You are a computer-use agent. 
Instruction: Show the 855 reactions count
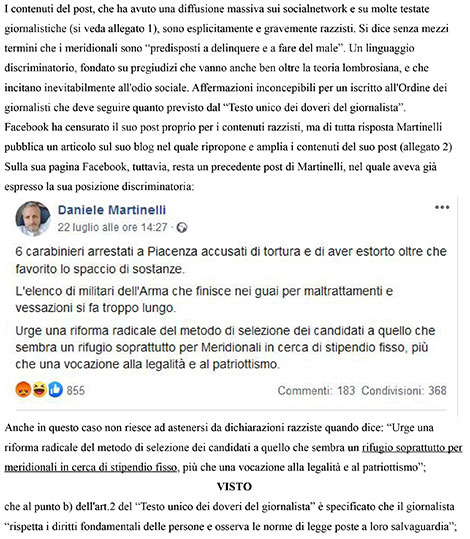(x=76, y=390)
